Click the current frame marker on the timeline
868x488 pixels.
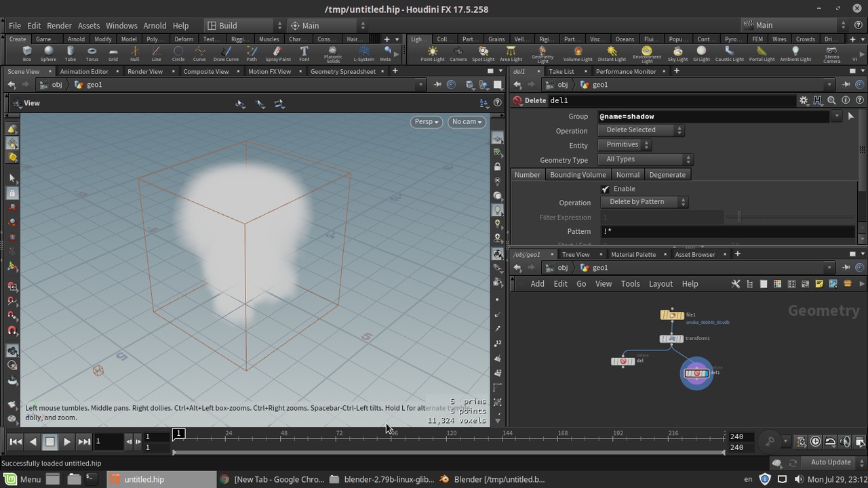(178, 434)
